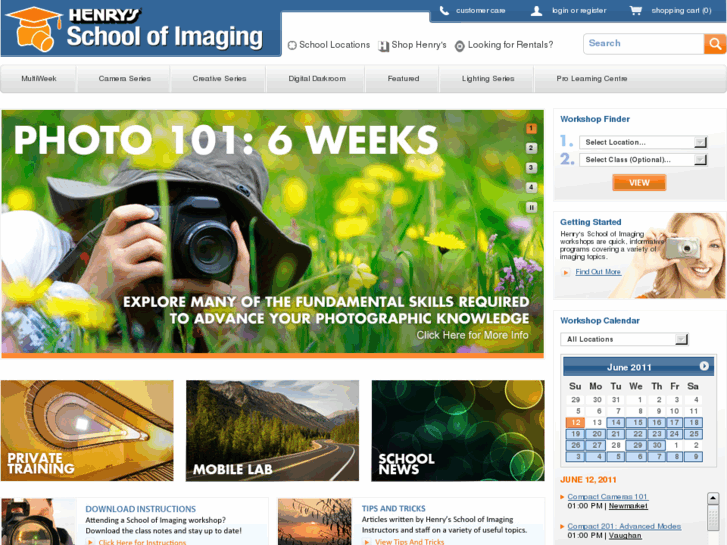727x545 pixels.
Task: Open the School News thumbnail
Action: pyautogui.click(x=458, y=430)
